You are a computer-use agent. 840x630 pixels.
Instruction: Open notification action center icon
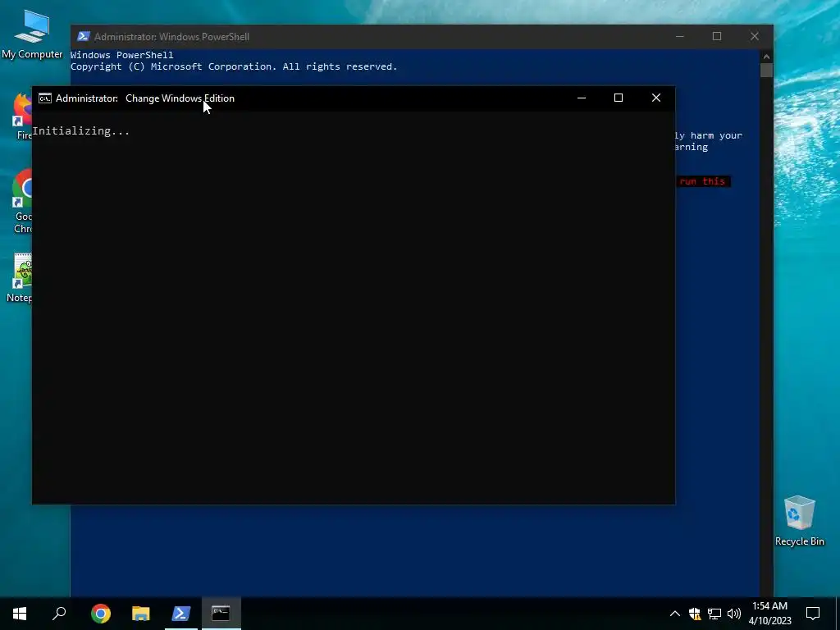coord(813,614)
